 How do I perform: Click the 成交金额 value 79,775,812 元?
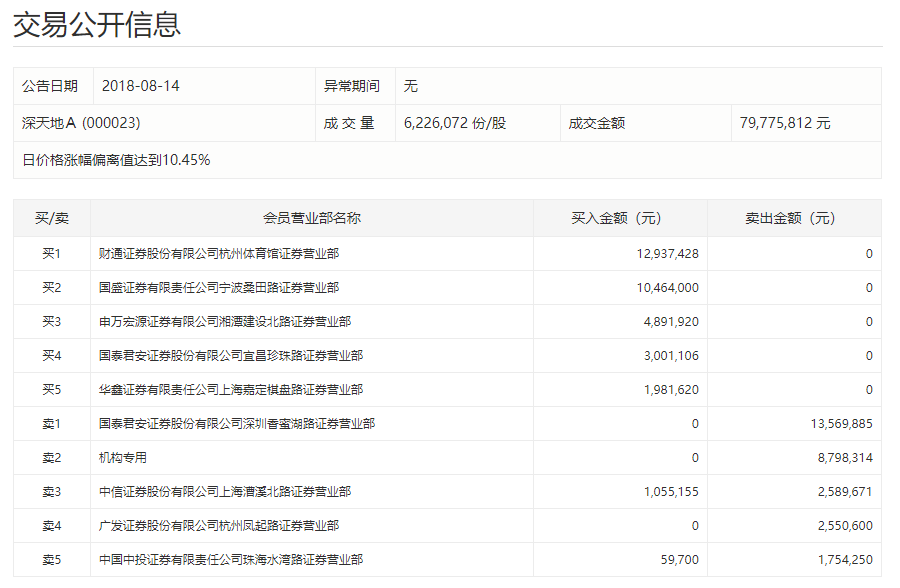click(x=785, y=123)
